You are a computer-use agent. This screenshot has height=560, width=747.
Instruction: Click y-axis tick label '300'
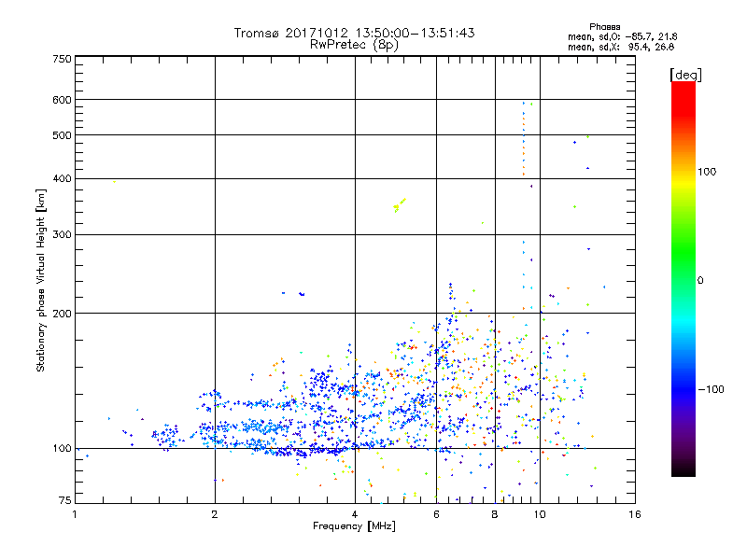tap(62, 234)
